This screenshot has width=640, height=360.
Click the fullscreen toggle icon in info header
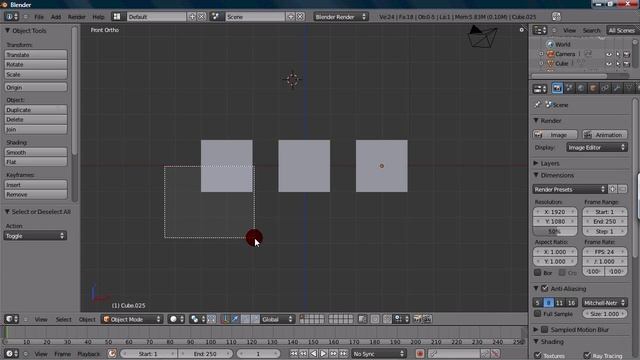coord(556,17)
